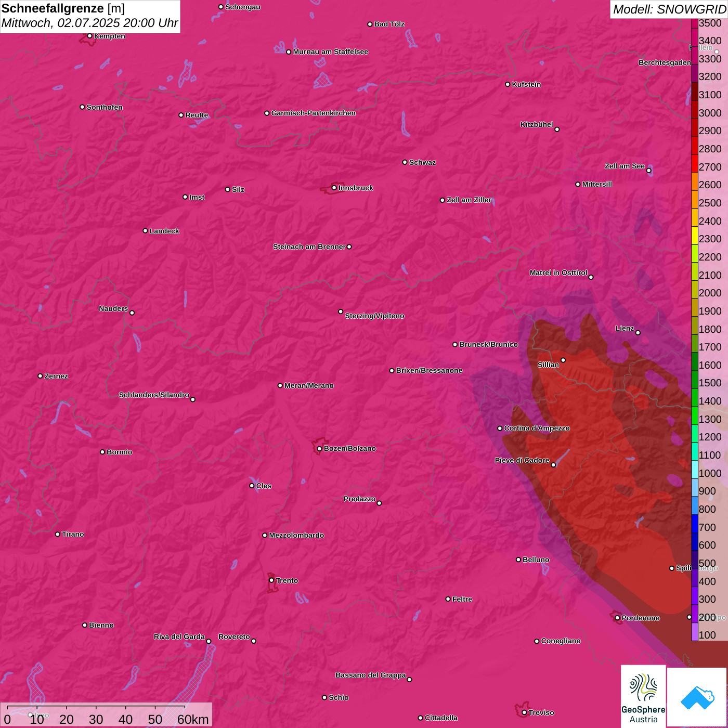Click the Predazzo label
728x728 pixels.
click(x=359, y=499)
